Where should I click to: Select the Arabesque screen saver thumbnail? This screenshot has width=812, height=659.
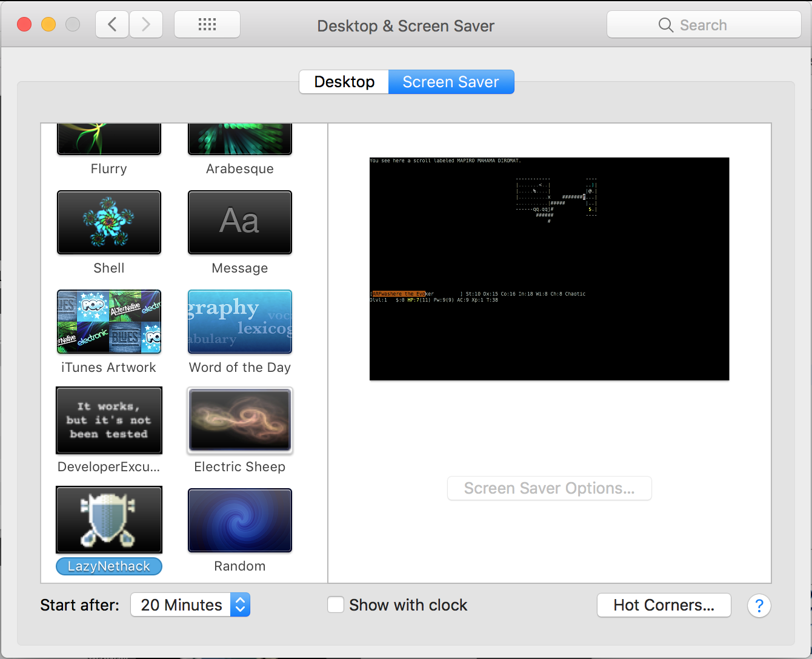(240, 139)
